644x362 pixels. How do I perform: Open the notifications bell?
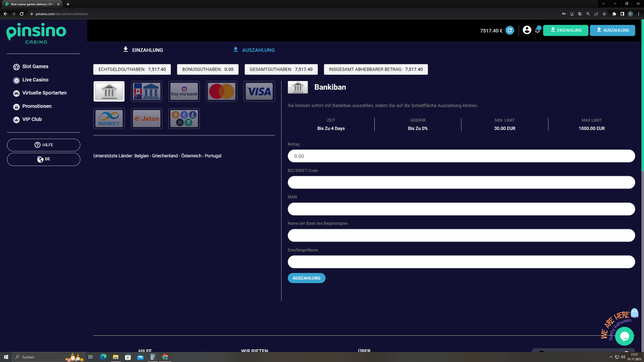[x=538, y=30]
